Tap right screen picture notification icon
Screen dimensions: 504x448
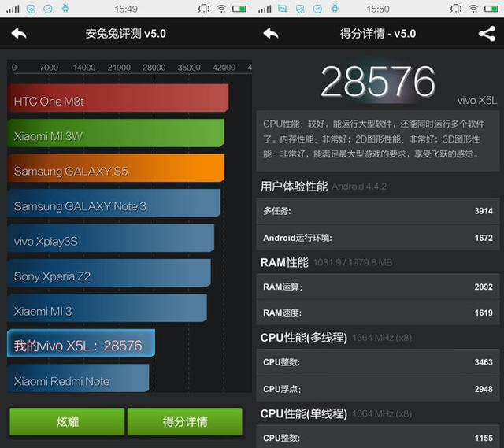283,9
